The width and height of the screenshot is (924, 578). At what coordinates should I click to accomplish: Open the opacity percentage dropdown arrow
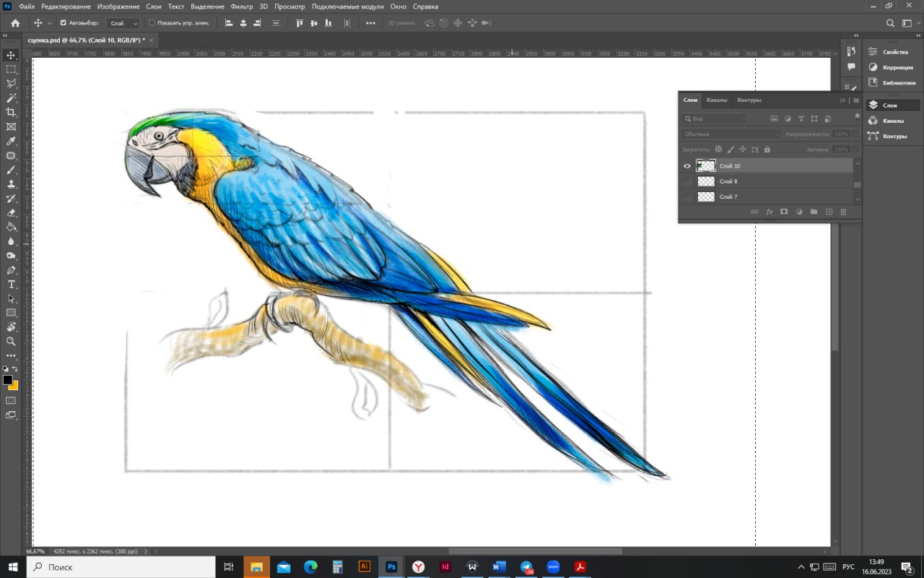(x=855, y=134)
